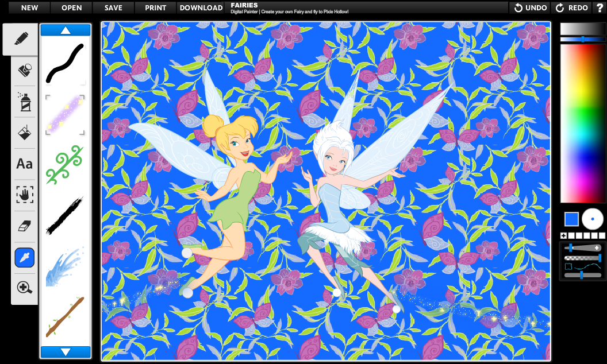Click the checkered opacity slider
Image resolution: width=607 pixels, height=364 pixels.
pos(583,258)
